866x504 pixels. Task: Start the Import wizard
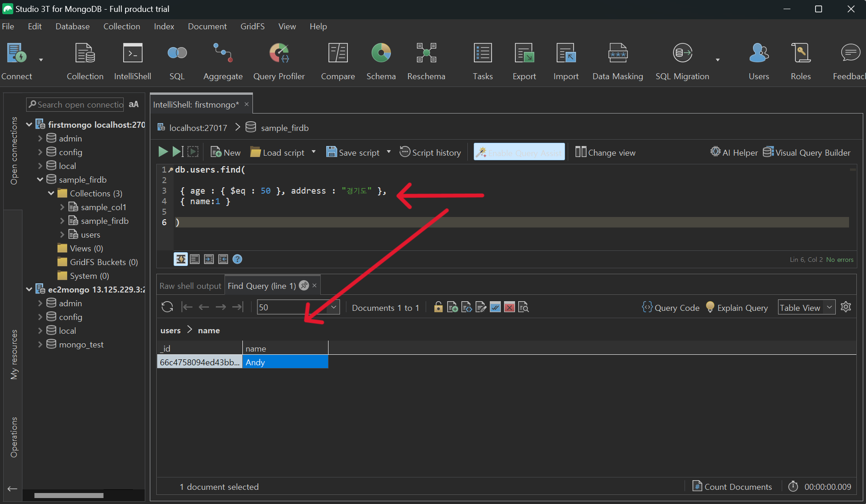click(566, 61)
